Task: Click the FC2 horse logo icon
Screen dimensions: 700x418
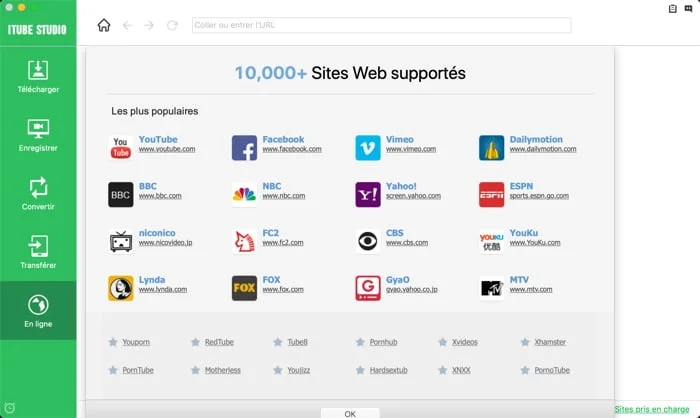Action: (x=244, y=242)
